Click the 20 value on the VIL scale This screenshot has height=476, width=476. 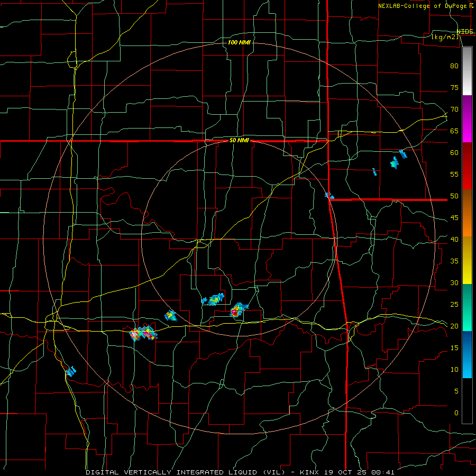tap(454, 326)
